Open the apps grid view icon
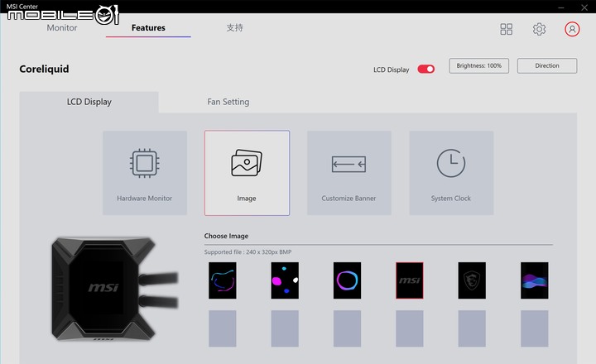 point(506,29)
